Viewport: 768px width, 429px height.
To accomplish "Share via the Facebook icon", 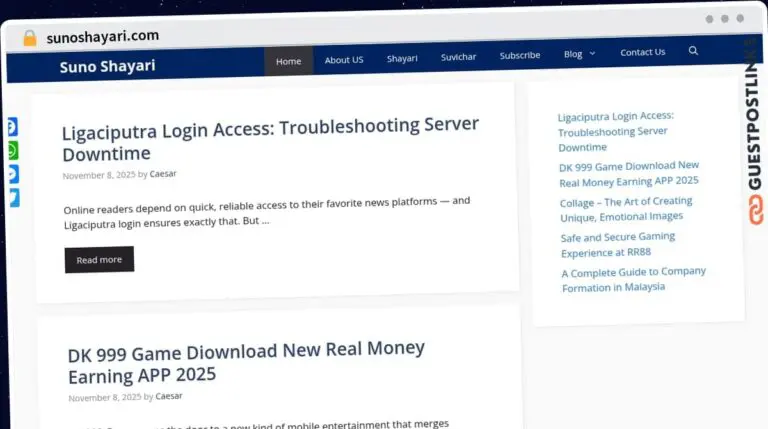I will pos(11,128).
